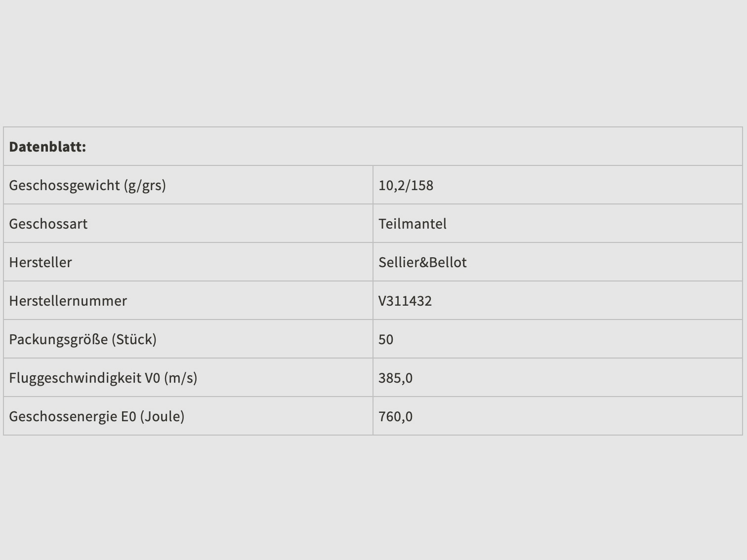Select the 'Packungsgröße (Stück)' label cell

(83, 339)
